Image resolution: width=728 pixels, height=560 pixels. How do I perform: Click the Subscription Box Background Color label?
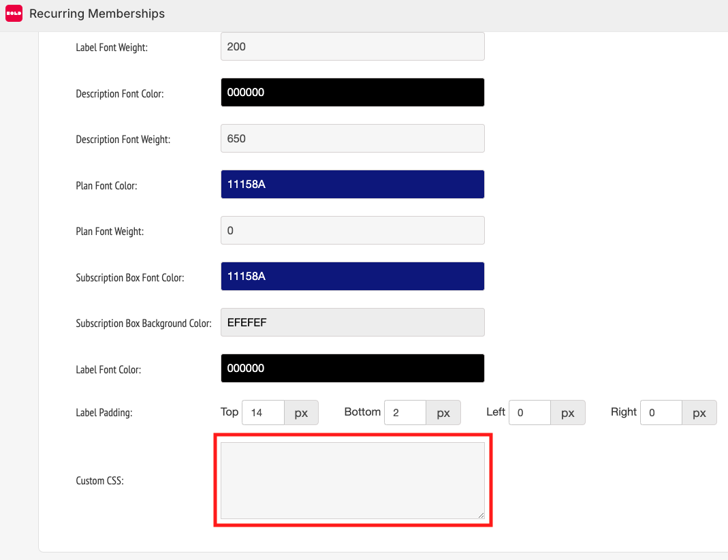(144, 323)
